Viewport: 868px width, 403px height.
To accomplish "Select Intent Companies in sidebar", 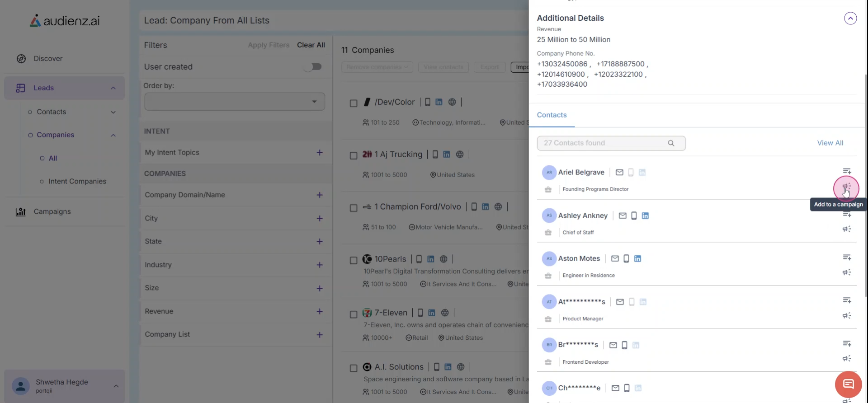I will point(77,182).
